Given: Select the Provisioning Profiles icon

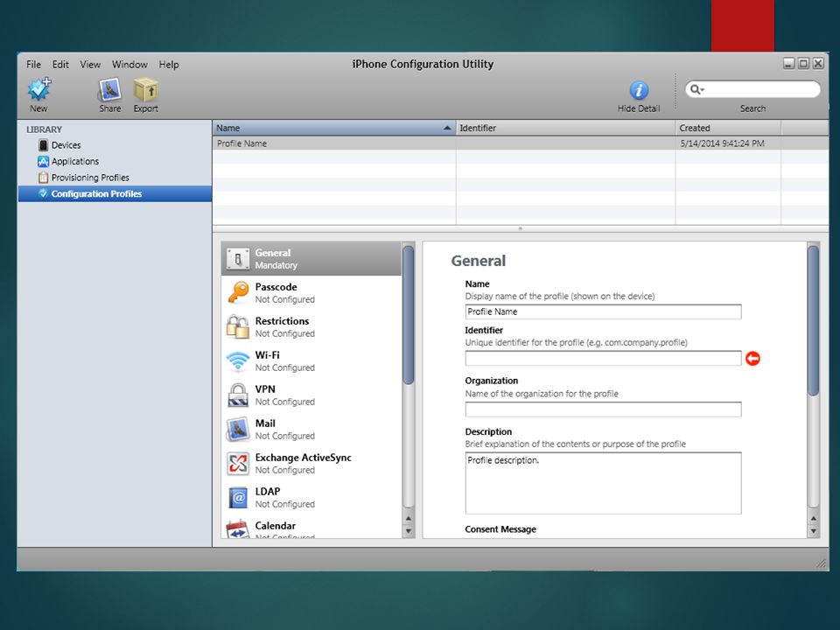Looking at the screenshot, I should [44, 178].
